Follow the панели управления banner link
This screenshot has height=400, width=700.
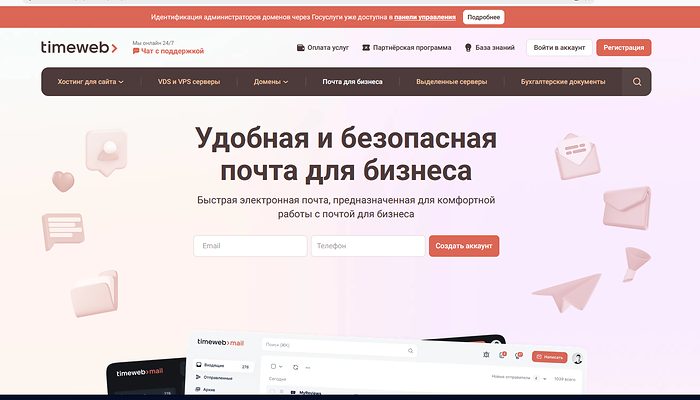[x=425, y=17]
